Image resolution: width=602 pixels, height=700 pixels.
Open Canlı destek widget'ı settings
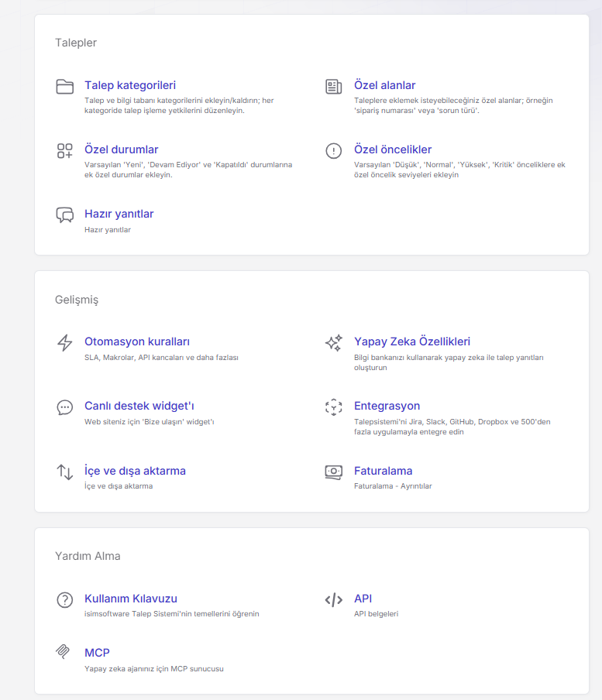[x=139, y=406]
